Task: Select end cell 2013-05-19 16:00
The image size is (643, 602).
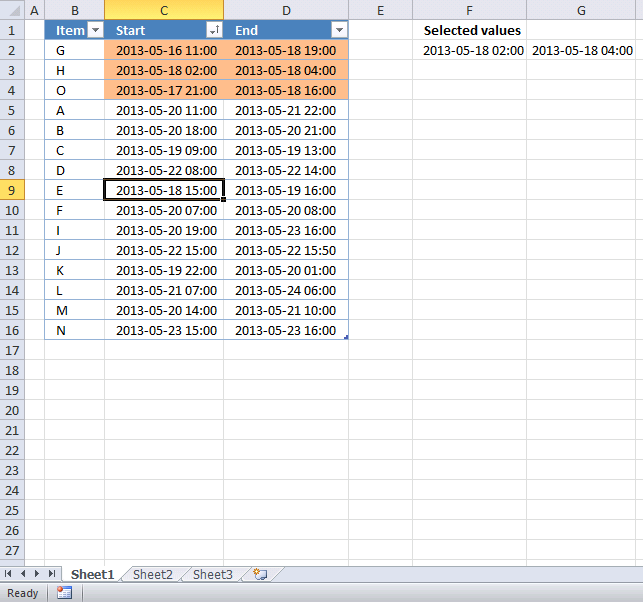Action: pos(286,190)
